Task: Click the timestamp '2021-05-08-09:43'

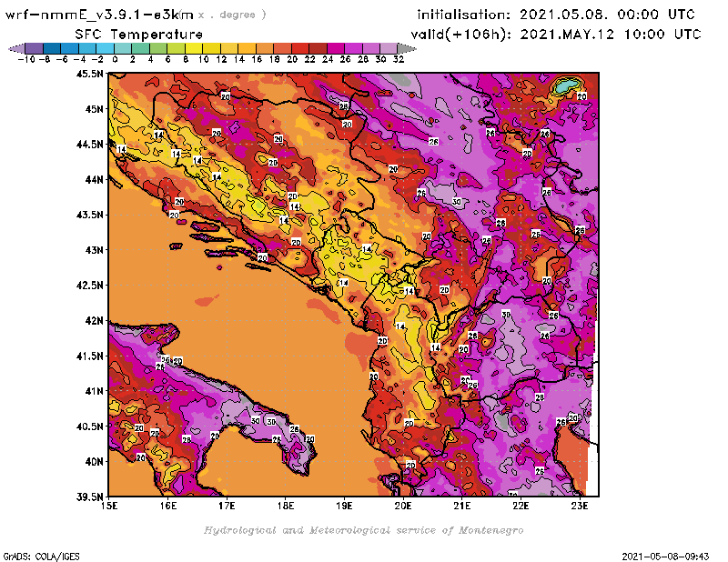Action: pos(665,557)
